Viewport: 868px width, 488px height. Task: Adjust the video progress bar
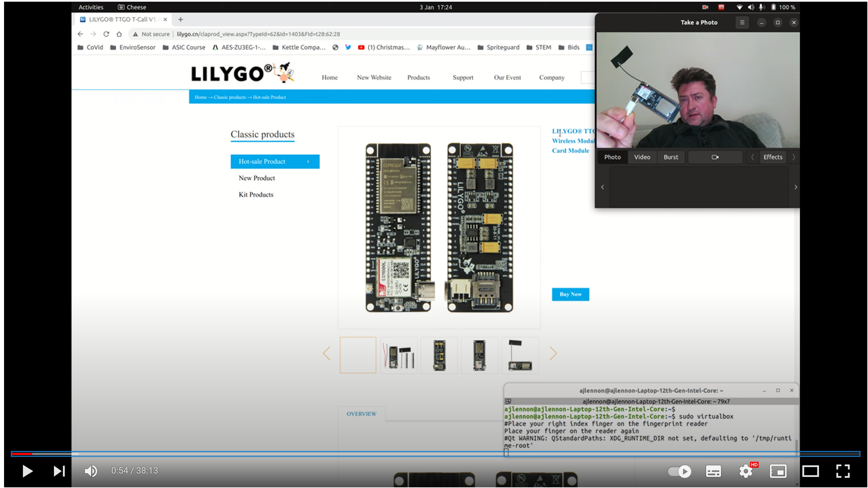coord(434,454)
